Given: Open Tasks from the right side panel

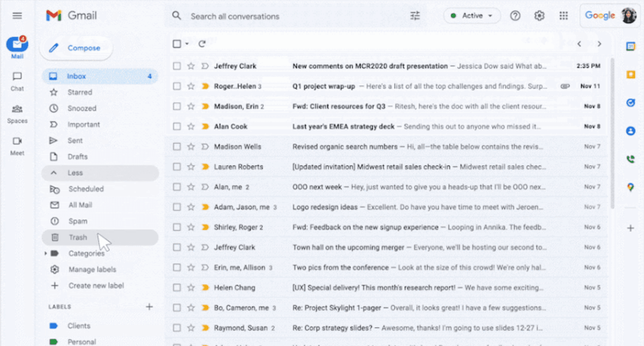Looking at the screenshot, I should 631,103.
